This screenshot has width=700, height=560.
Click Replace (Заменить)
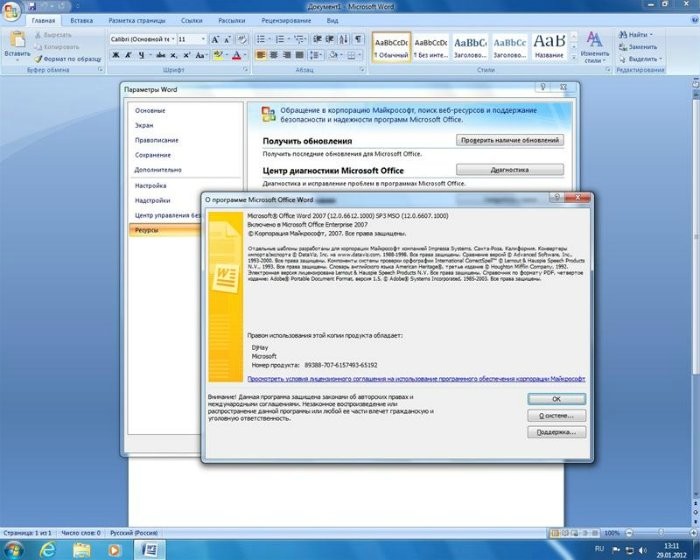638,47
